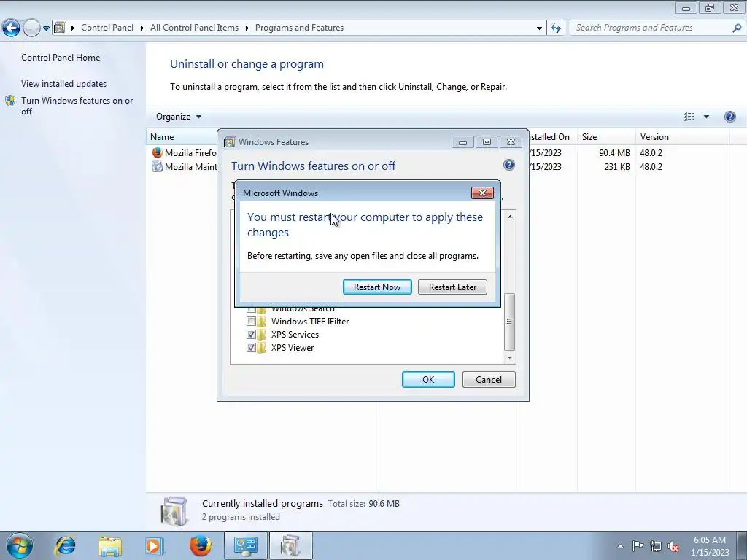The width and height of the screenshot is (747, 560).
Task: Uncheck the XPS Services checkbox
Action: [x=251, y=334]
